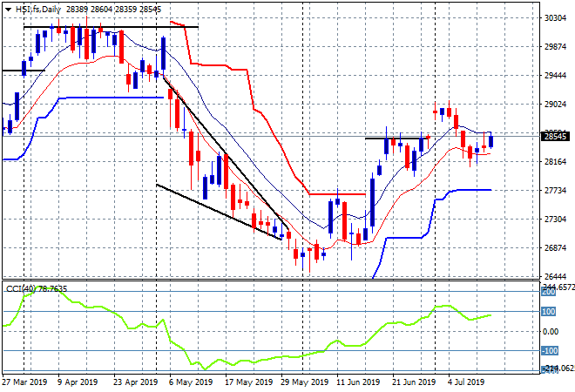This screenshot has height=392, width=575.
Task: Click the 26444 price axis label
Action: click(555, 276)
